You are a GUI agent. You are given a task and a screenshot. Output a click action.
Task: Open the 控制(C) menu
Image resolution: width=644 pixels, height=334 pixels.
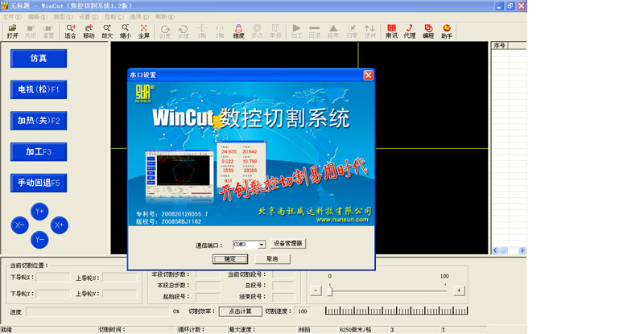[x=114, y=17]
